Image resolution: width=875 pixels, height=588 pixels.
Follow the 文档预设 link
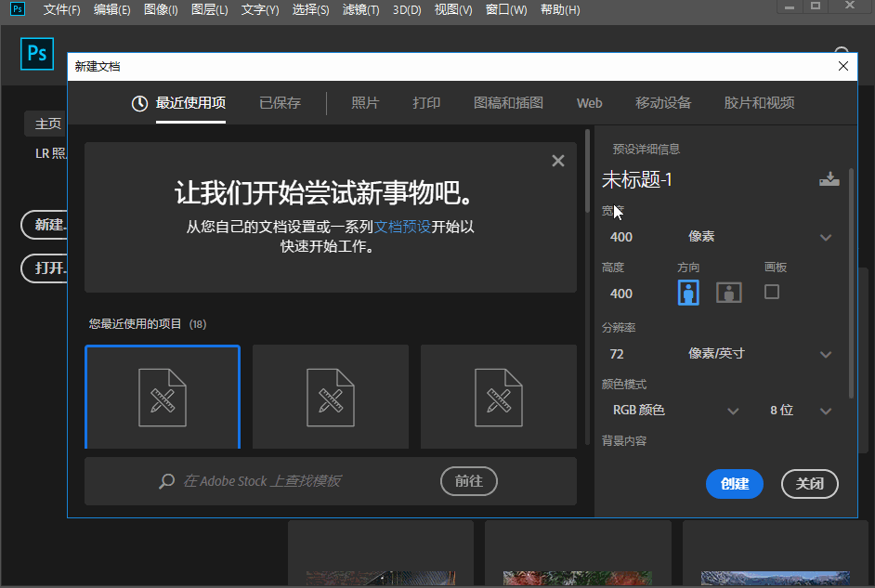(x=402, y=227)
